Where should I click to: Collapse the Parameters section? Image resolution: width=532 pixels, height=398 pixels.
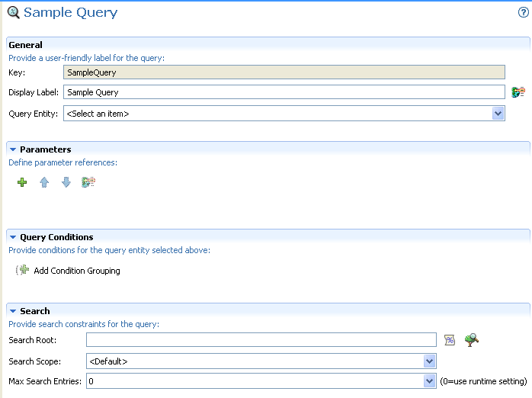13,149
